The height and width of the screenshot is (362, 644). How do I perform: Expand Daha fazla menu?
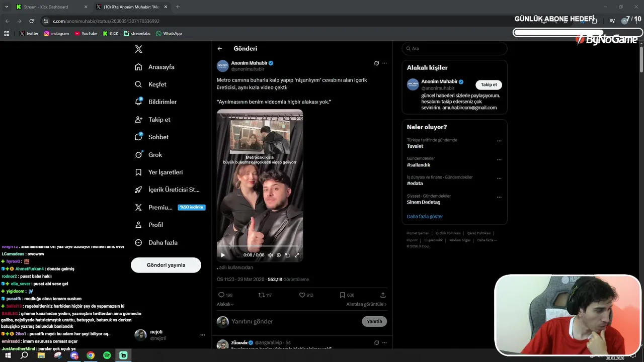[156, 242]
